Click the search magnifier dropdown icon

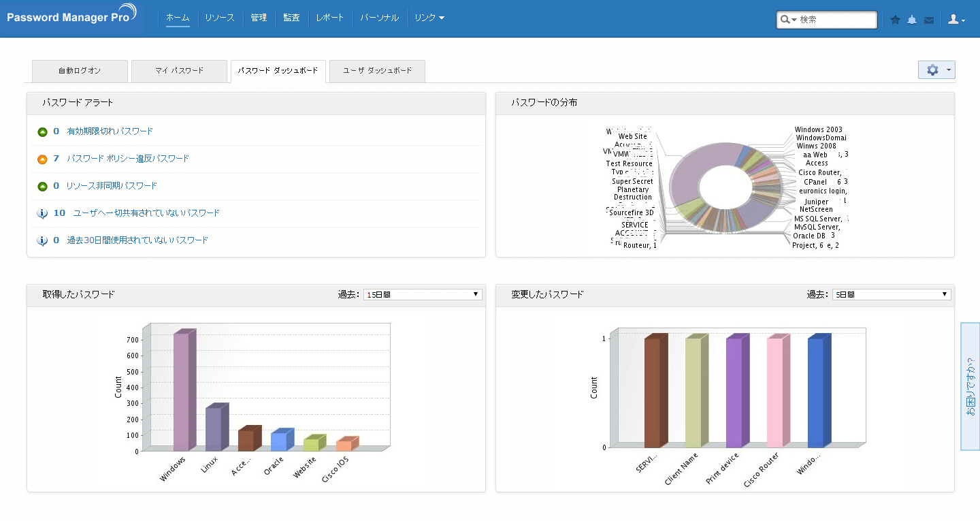pyautogui.click(x=789, y=20)
